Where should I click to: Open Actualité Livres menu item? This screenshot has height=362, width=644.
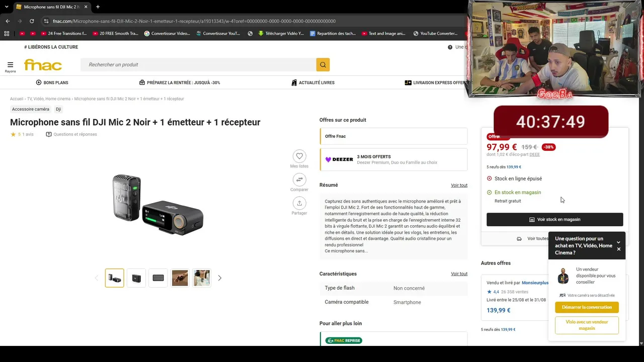[313, 82]
